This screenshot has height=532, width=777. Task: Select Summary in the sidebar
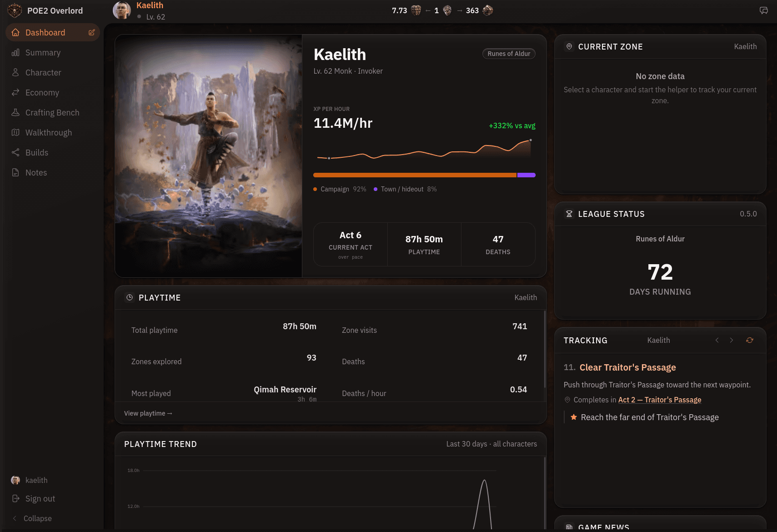point(53,52)
